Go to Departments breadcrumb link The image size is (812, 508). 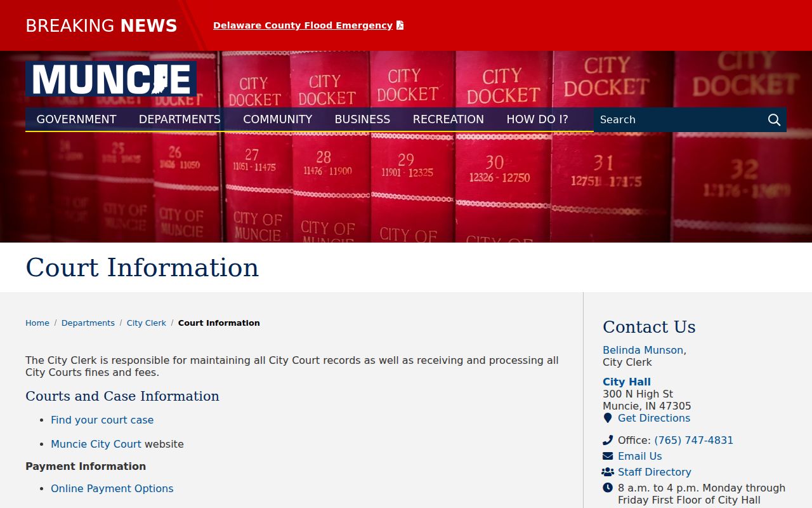click(88, 323)
